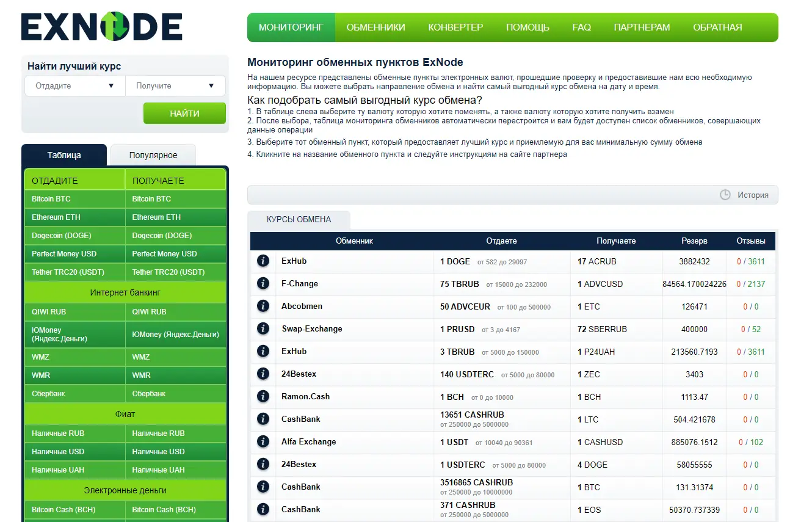Viewport: 812px width, 522px height.
Task: Click the Обменник column header
Action: pos(354,241)
